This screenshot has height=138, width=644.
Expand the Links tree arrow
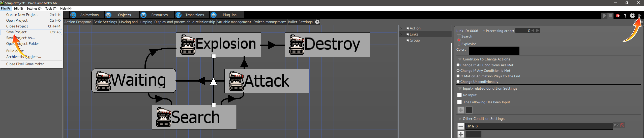[x=401, y=34]
